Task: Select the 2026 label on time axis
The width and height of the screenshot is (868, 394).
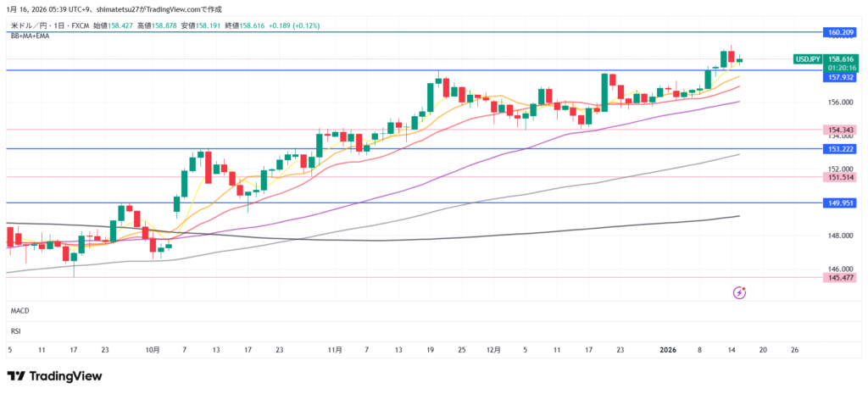Action: point(666,349)
